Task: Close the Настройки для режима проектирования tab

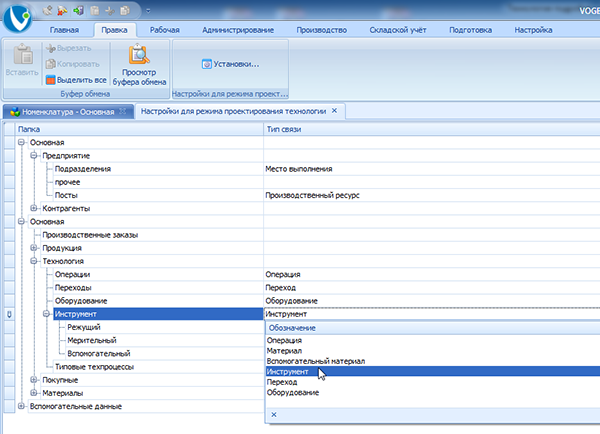Action: 334,111
